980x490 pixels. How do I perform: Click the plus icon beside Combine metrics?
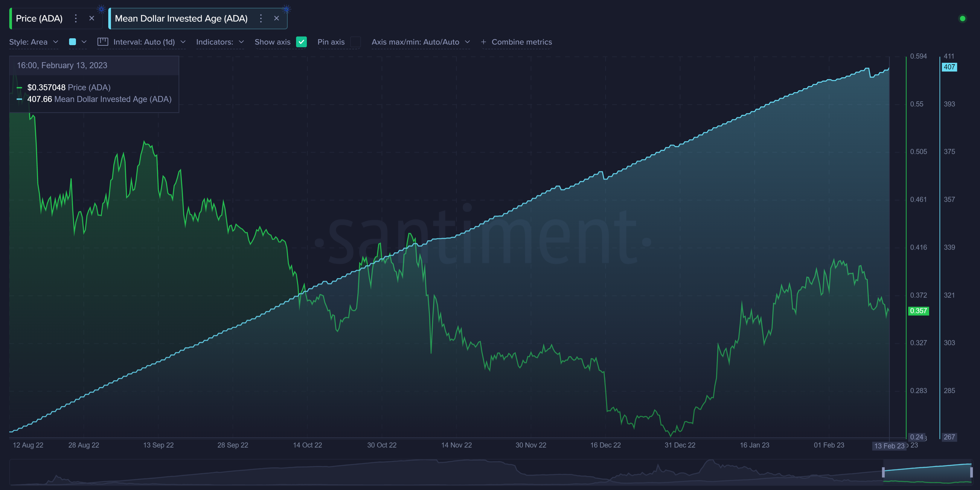point(484,42)
